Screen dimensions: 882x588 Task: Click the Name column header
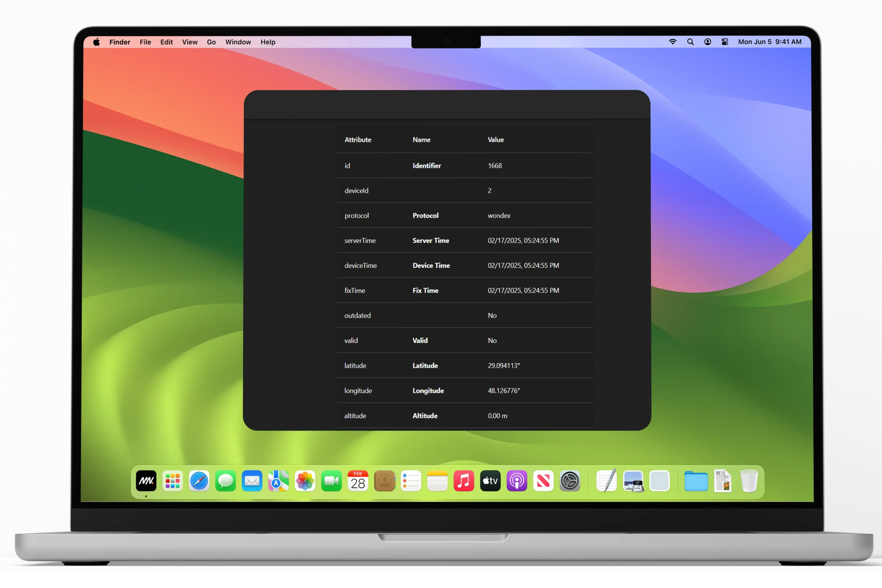tap(421, 140)
